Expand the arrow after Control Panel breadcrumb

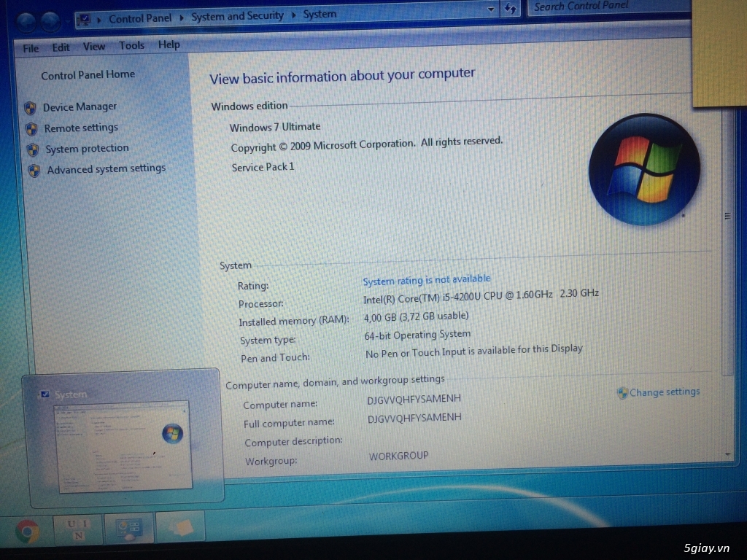pos(182,17)
